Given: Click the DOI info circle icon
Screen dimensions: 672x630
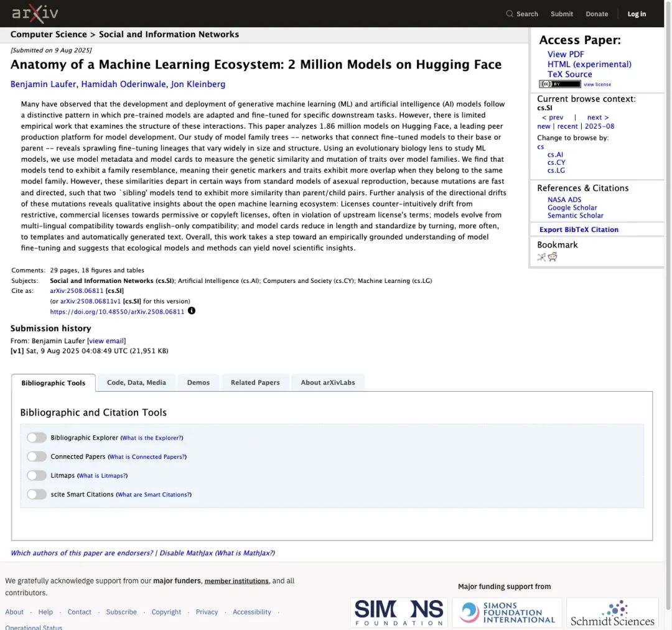Looking at the screenshot, I should tap(192, 311).
